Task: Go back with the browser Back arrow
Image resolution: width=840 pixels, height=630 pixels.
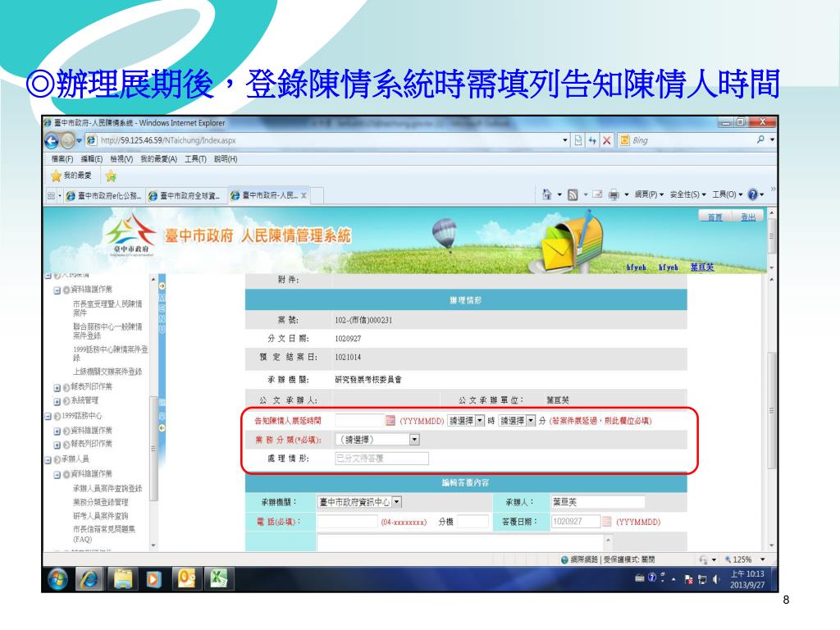Action: pos(52,141)
